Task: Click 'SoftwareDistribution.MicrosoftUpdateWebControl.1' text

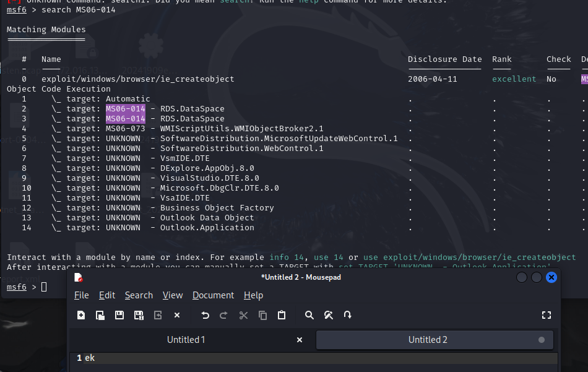Action: pyautogui.click(x=279, y=139)
